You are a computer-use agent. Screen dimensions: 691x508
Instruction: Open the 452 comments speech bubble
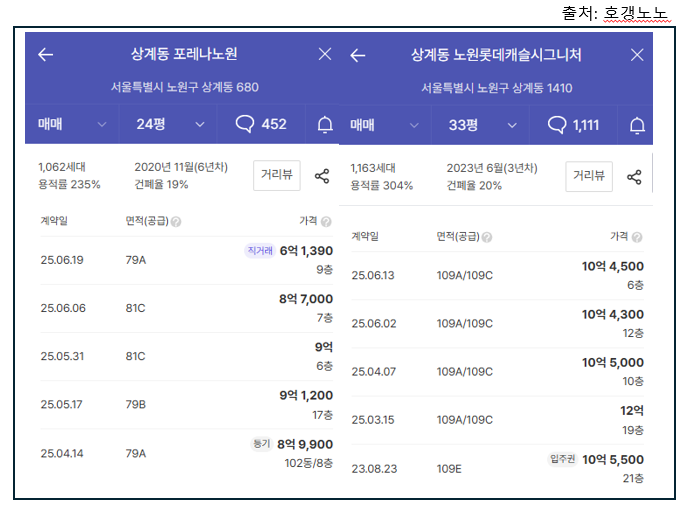(x=261, y=124)
